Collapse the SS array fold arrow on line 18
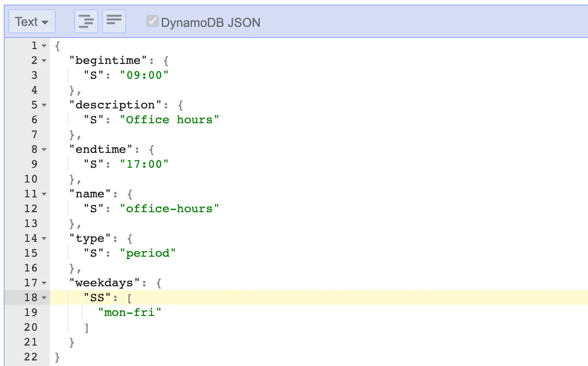This screenshot has height=366, width=588. click(44, 298)
